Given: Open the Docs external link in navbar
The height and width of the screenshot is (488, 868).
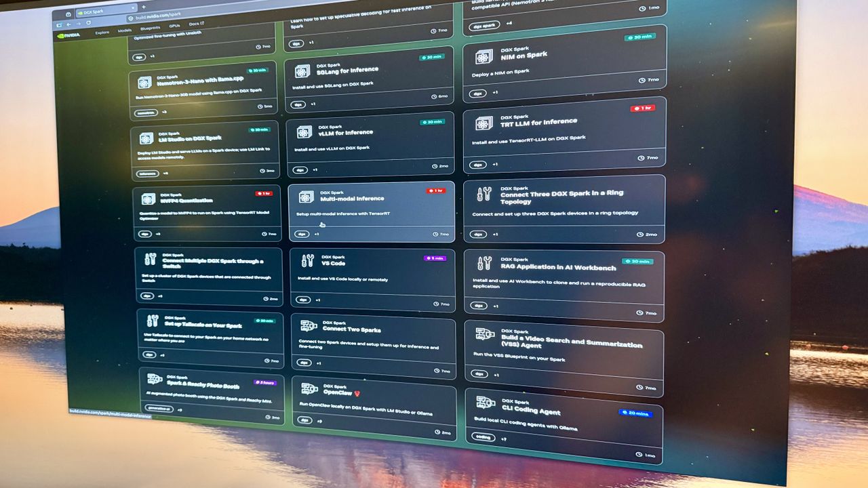Looking at the screenshot, I should 197,24.
